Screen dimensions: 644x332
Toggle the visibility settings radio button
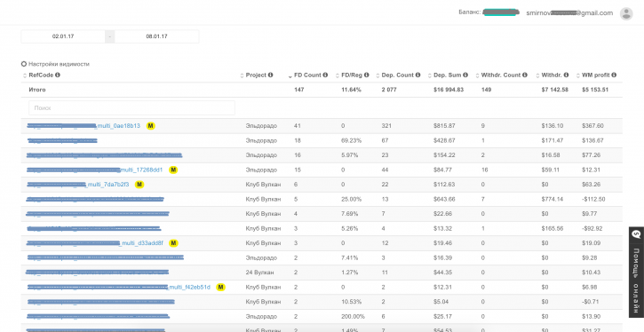(24, 64)
